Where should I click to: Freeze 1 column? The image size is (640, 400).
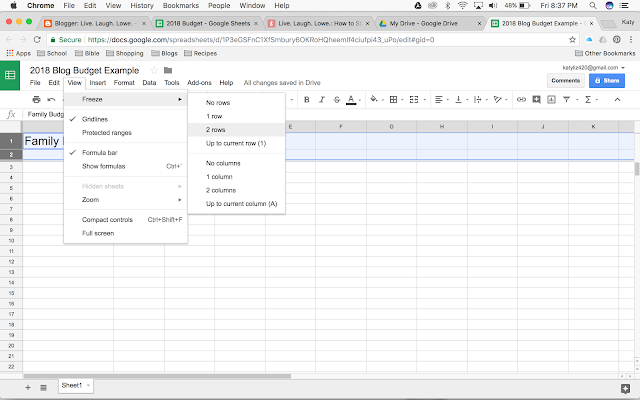coord(237,177)
